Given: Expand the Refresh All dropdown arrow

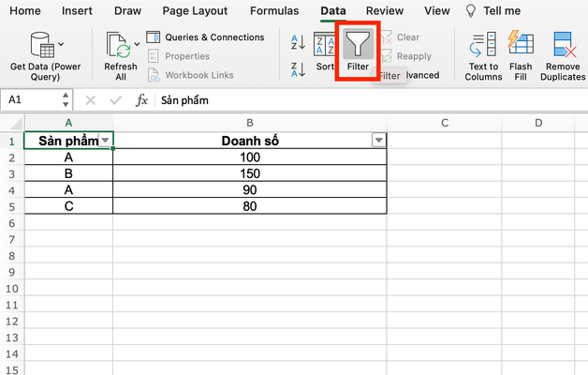Looking at the screenshot, I should pyautogui.click(x=138, y=44).
